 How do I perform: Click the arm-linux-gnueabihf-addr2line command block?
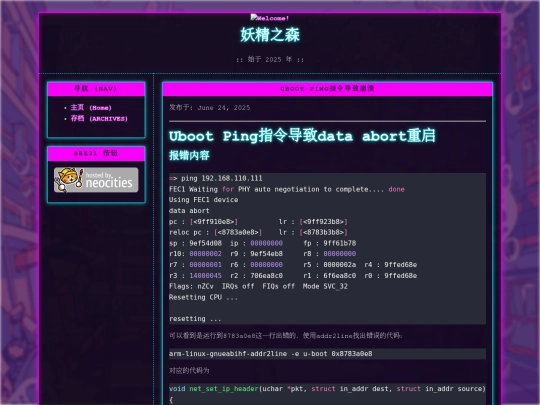(327, 354)
